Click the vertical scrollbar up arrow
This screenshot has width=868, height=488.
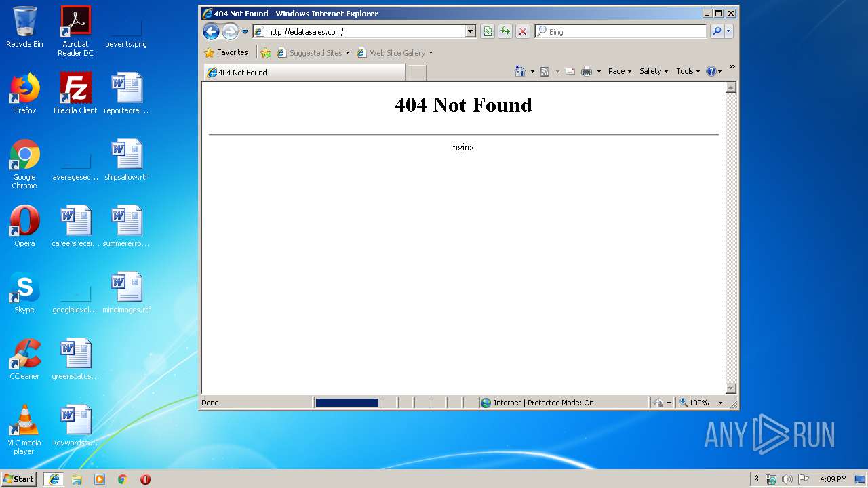tap(730, 87)
